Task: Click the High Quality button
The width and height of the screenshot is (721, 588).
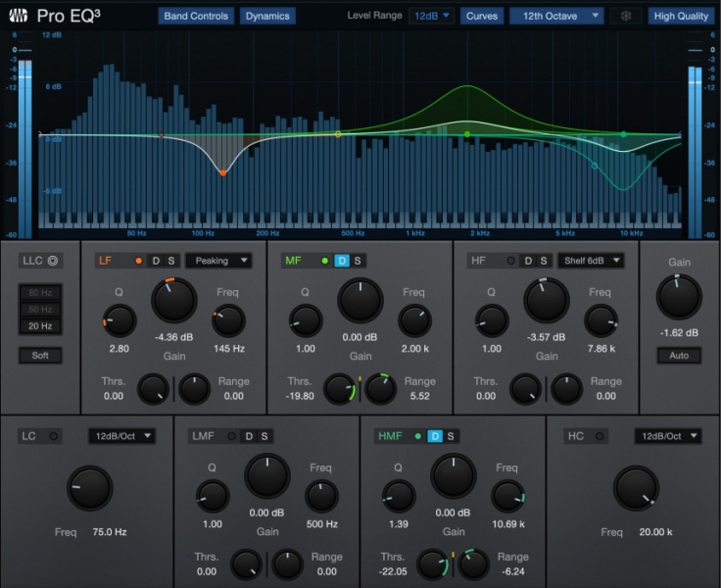Action: (x=681, y=16)
